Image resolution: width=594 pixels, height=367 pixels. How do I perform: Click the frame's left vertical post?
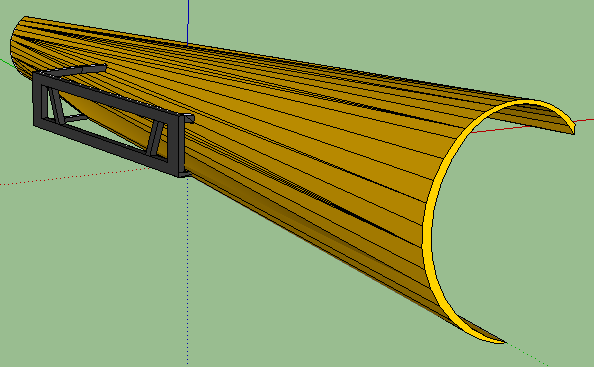[38, 100]
